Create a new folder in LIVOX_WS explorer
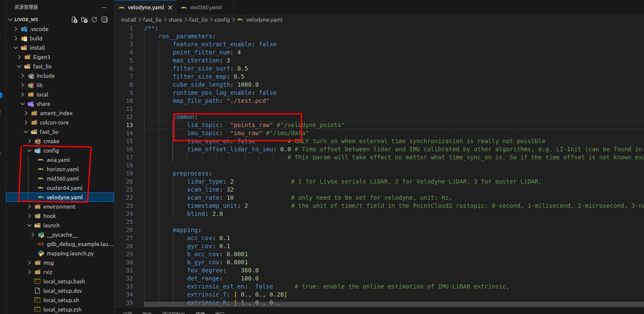Image resolution: width=644 pixels, height=314 pixels. [x=84, y=20]
